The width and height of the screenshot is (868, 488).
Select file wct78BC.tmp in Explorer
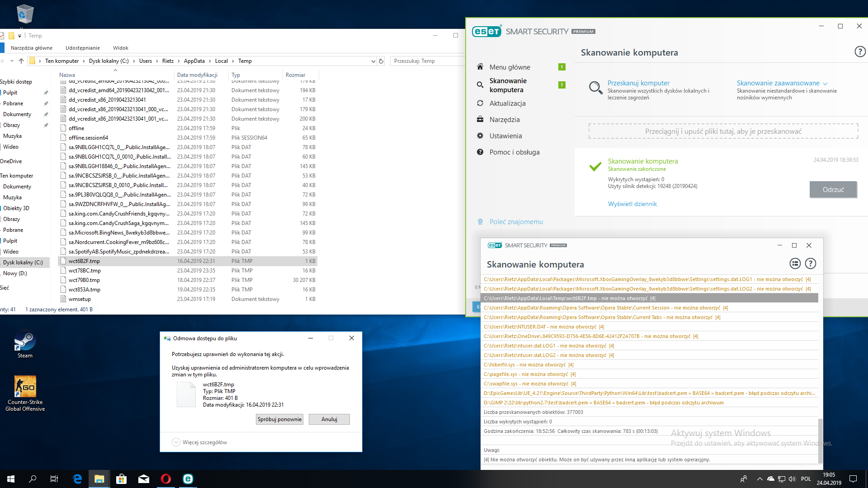189,270
